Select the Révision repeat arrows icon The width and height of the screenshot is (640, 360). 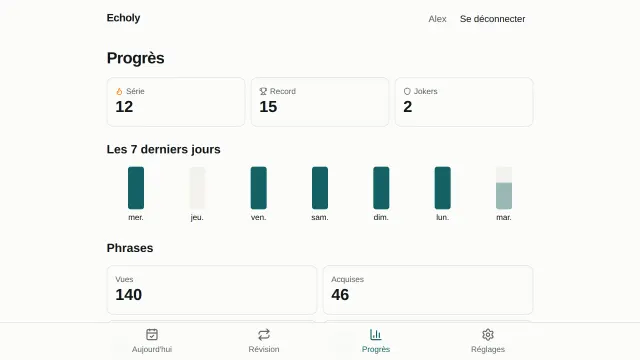[x=264, y=335]
